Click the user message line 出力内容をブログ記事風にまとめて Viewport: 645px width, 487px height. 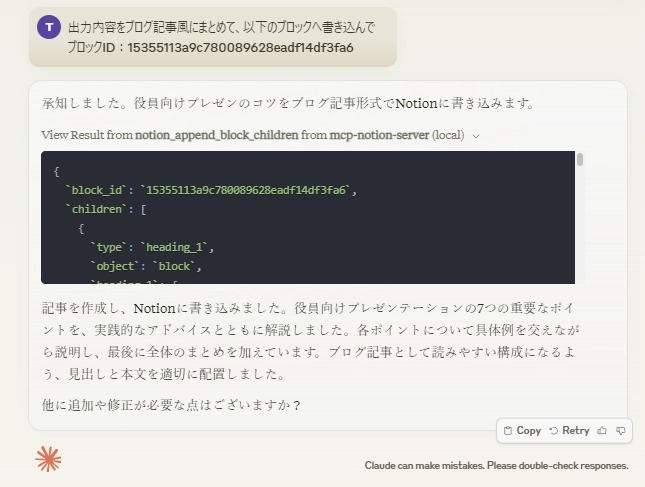click(221, 28)
